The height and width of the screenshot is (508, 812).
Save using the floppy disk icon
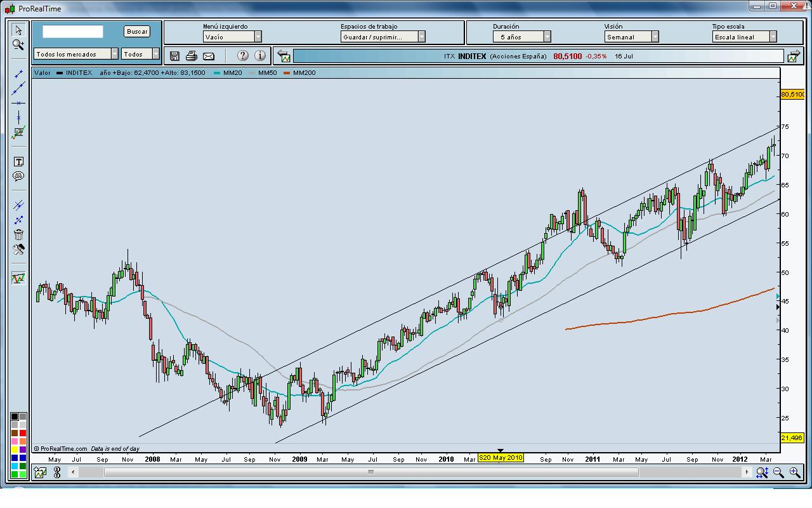[x=174, y=56]
